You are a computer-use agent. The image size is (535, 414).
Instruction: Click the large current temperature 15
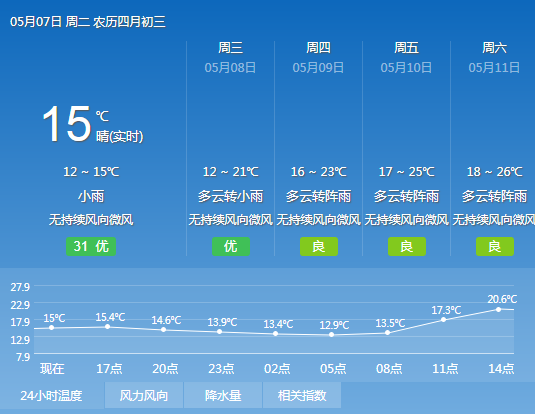[67, 123]
